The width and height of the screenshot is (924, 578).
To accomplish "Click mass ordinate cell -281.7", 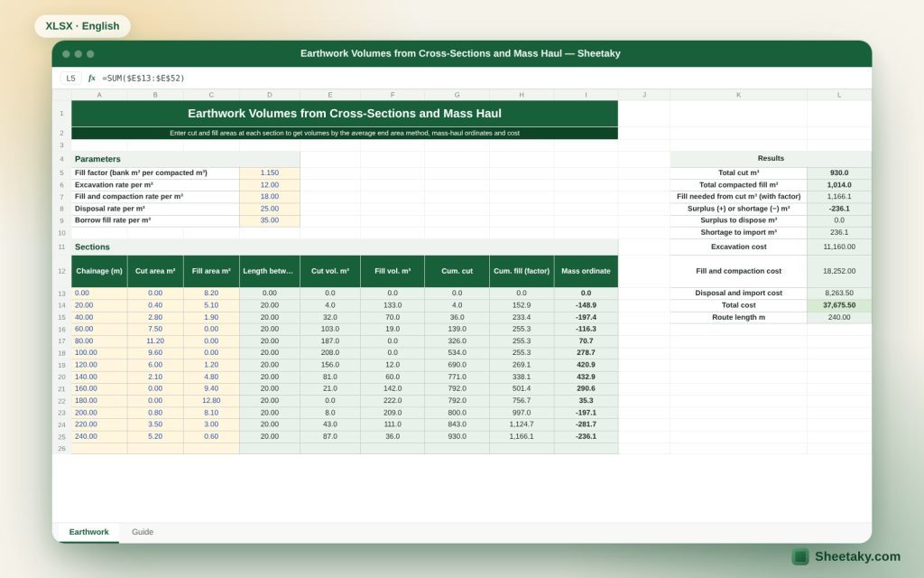I will 586,424.
